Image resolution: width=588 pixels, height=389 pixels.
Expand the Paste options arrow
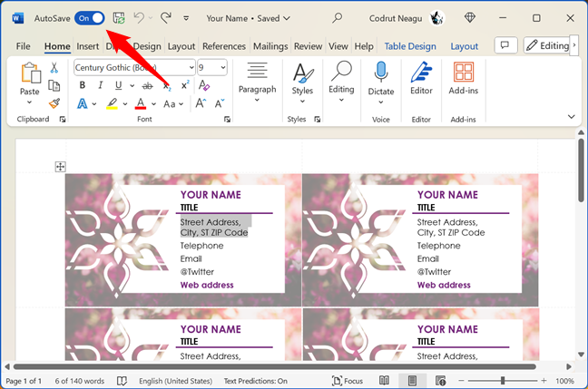tap(30, 102)
